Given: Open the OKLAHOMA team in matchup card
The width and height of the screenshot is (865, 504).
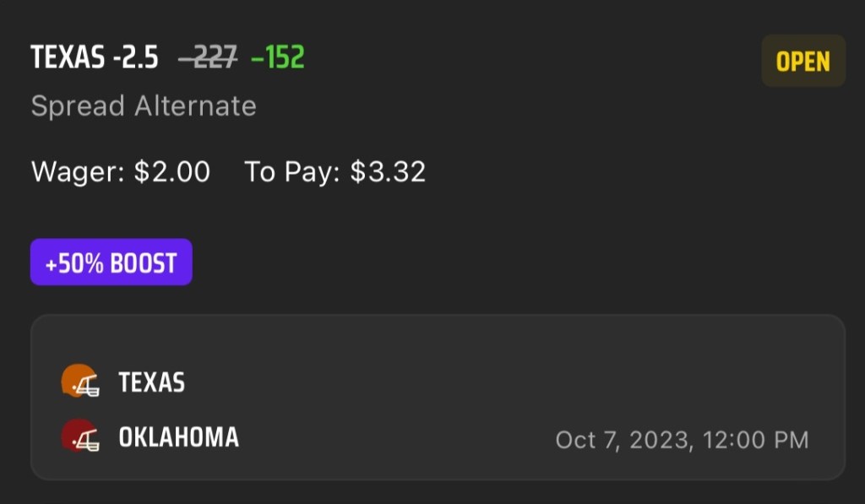Looking at the screenshot, I should coord(178,437).
